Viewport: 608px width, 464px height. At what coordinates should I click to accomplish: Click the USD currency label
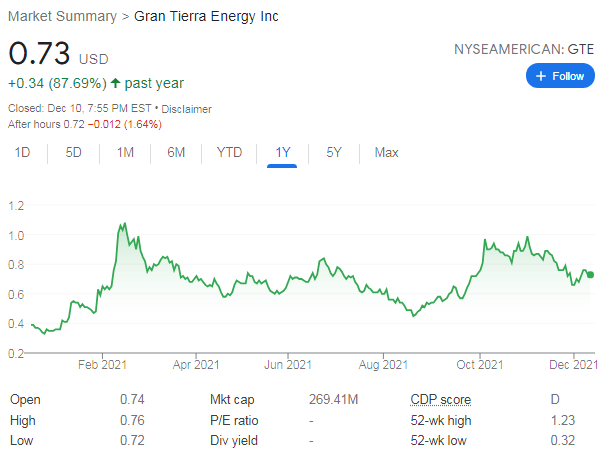(93, 59)
